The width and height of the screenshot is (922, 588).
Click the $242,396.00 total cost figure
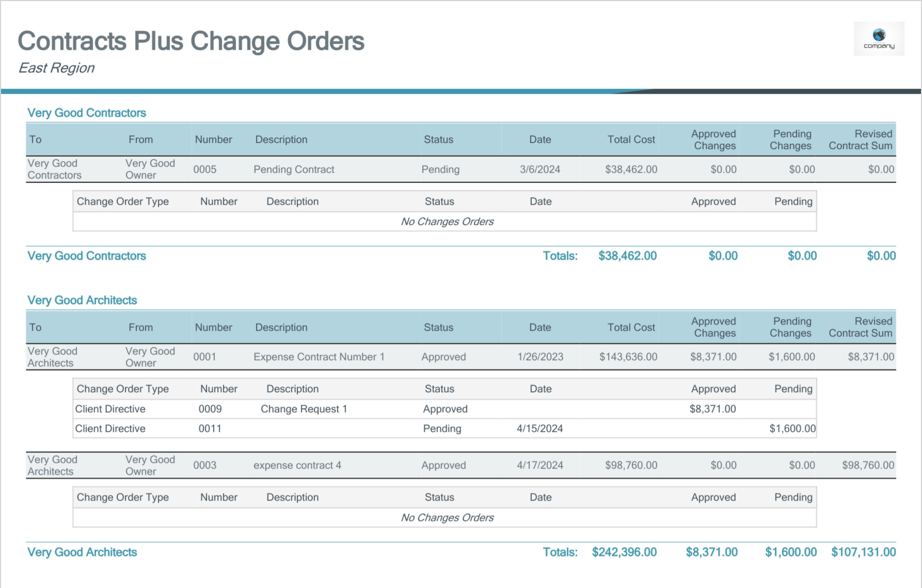(x=624, y=552)
